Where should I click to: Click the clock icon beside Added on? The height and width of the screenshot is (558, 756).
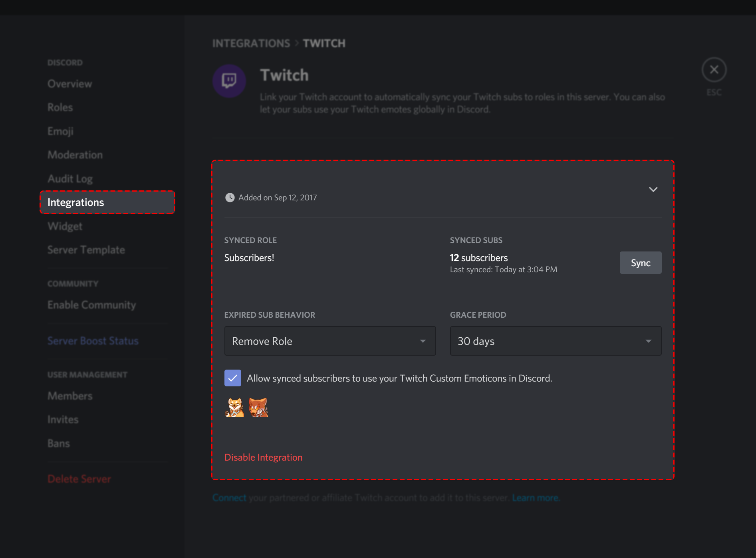230,198
